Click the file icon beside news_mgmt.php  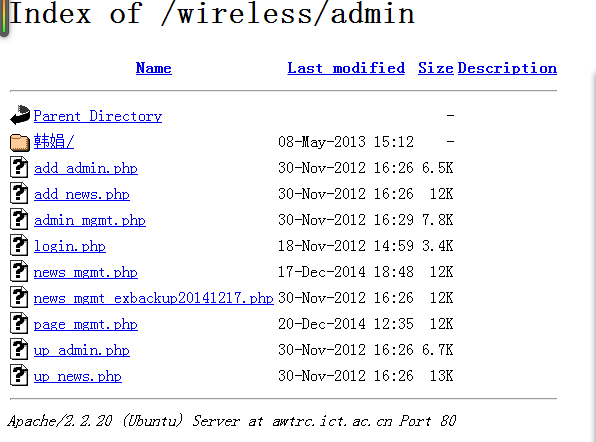pos(19,271)
